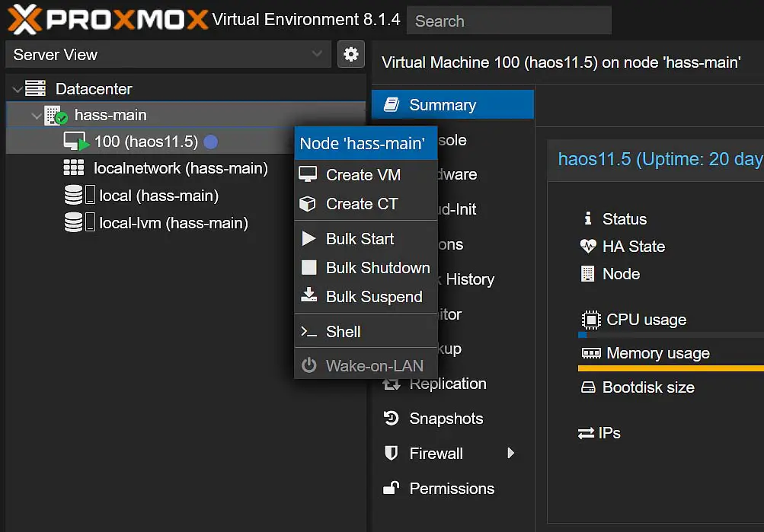Viewport: 764px width, 532px height.
Task: Click the HA State label
Action: pos(634,247)
